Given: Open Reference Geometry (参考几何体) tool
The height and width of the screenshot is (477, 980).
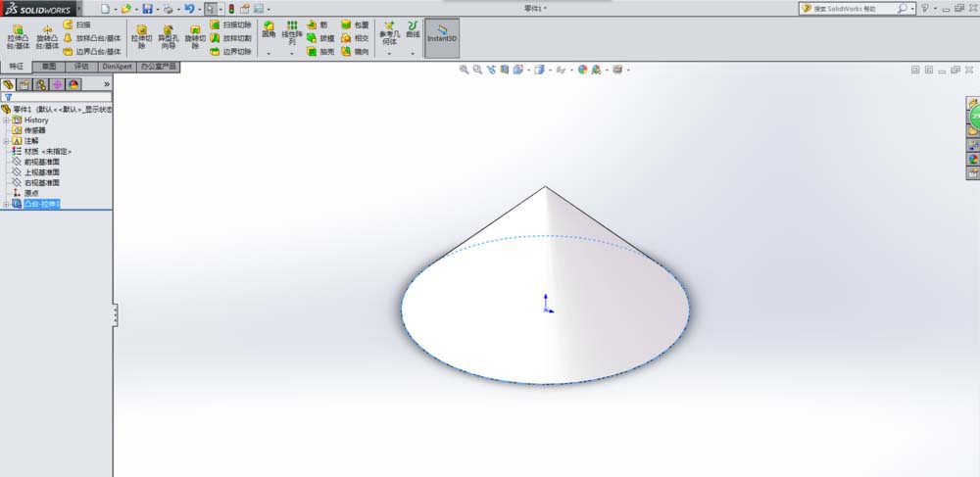Looking at the screenshot, I should coord(389,33).
